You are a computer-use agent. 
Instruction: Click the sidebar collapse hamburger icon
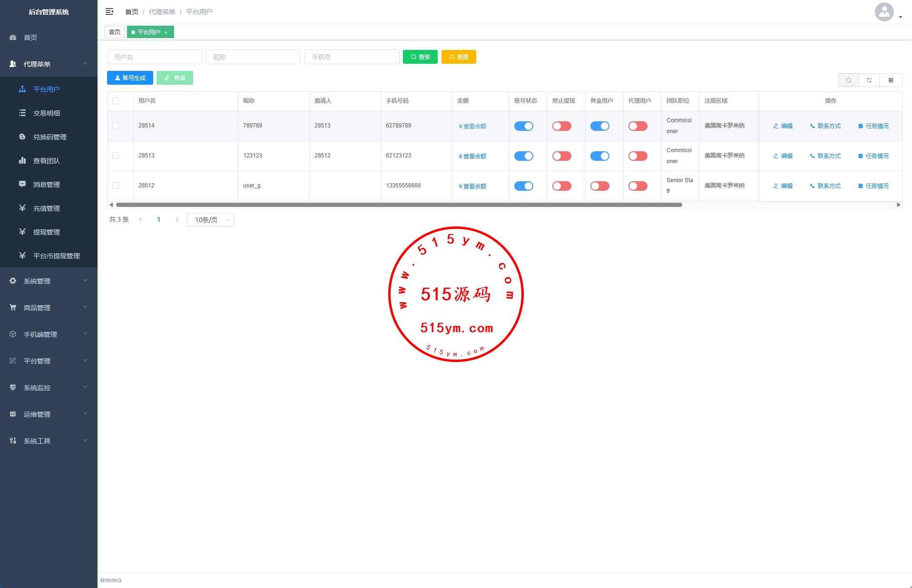[x=109, y=11]
